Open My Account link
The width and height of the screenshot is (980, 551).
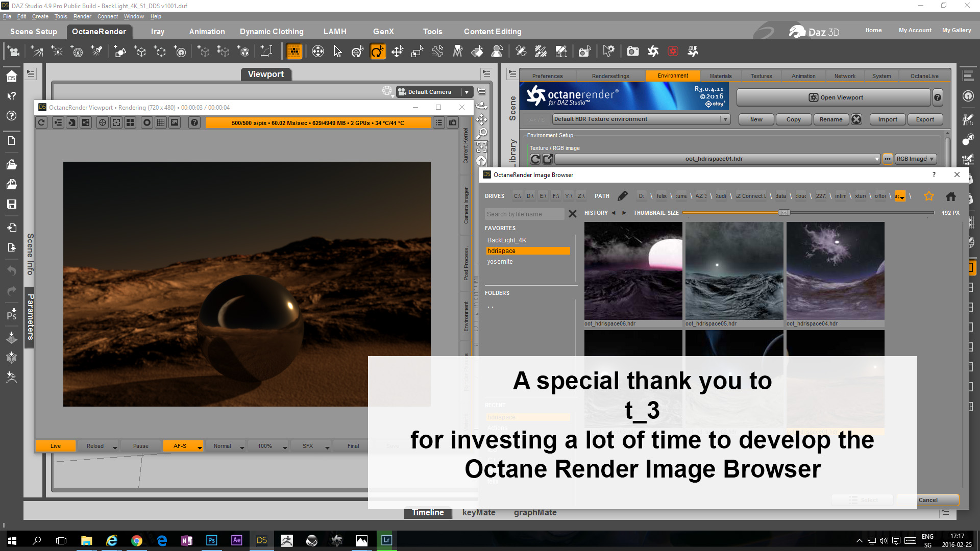[x=915, y=30]
